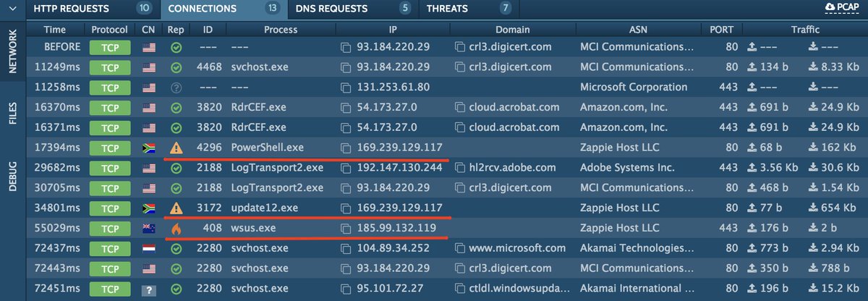
Task: Select the wsus.exe process name
Action: click(x=254, y=229)
